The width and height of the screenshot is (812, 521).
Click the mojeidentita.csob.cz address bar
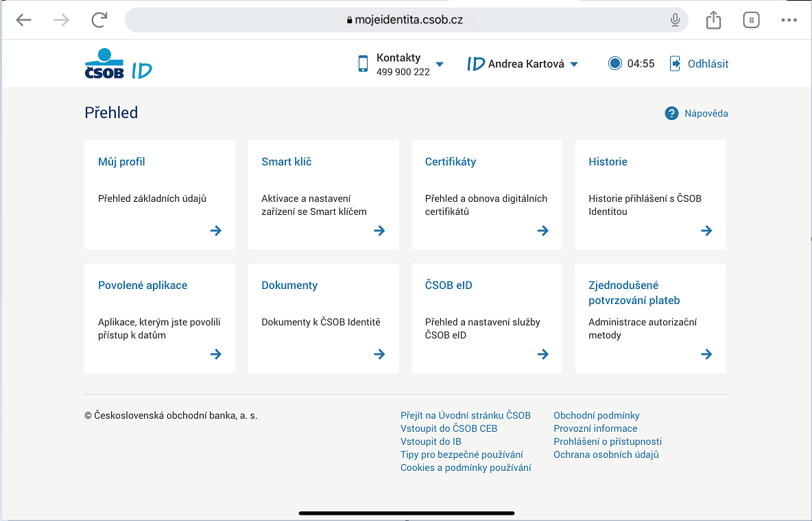click(407, 20)
